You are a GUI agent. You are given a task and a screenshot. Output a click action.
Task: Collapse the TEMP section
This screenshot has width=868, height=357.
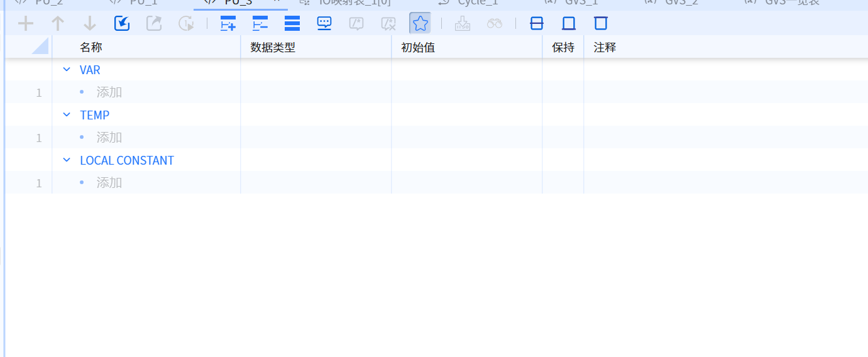tap(67, 115)
